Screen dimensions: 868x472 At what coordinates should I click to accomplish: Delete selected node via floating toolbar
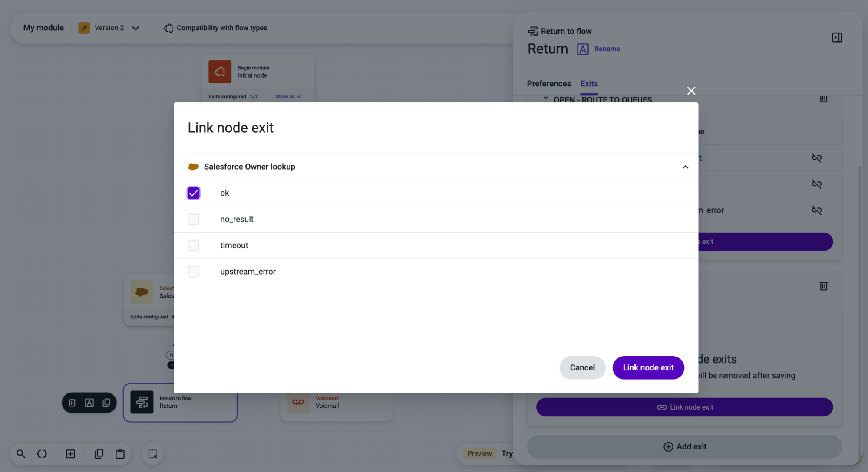[x=72, y=403]
